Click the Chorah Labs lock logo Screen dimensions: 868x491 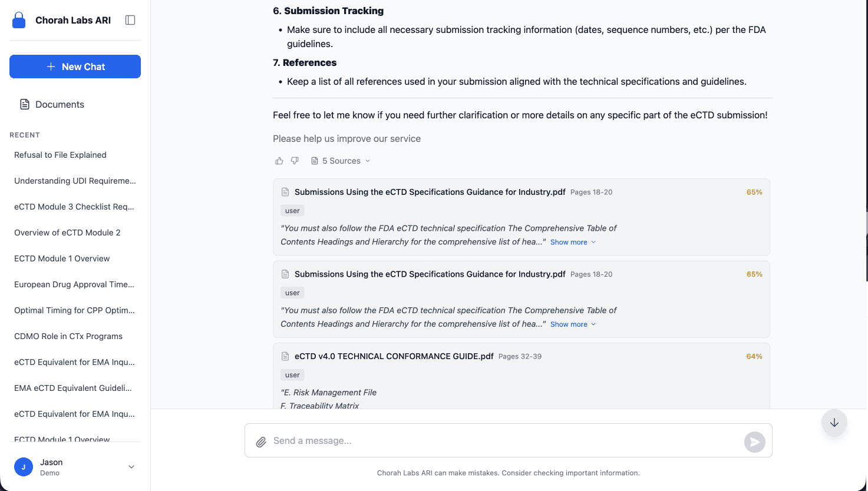point(19,21)
